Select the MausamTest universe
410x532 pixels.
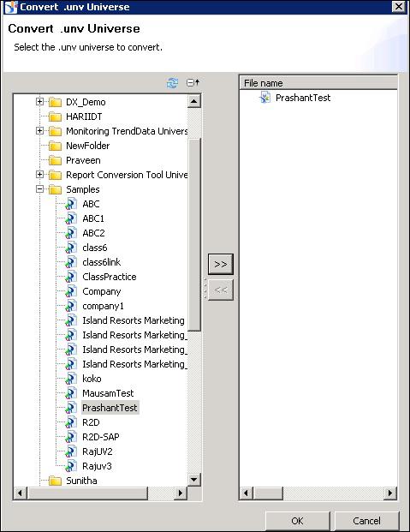click(x=108, y=393)
